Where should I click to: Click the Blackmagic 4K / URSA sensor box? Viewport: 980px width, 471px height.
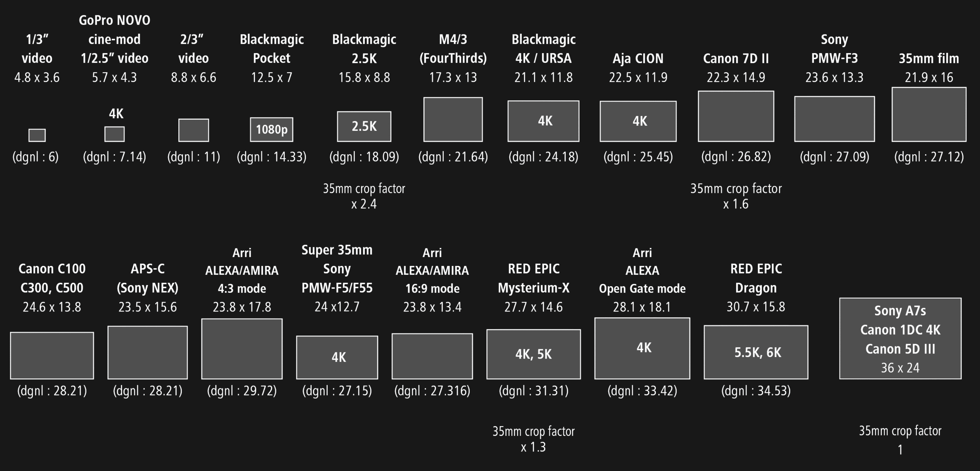click(x=544, y=121)
